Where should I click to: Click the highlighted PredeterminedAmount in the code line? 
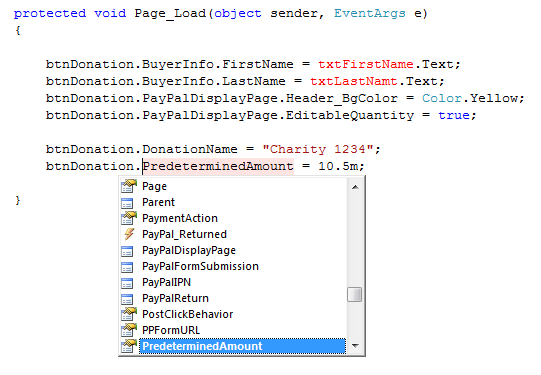(x=218, y=166)
